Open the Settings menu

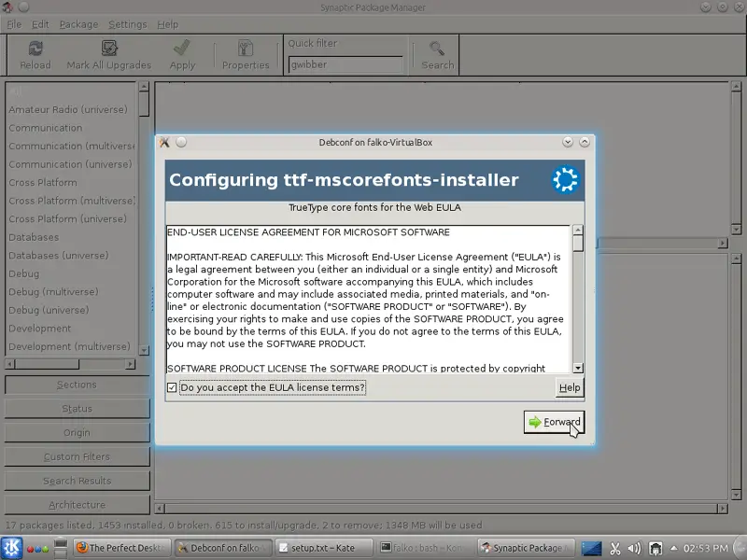[x=128, y=24]
